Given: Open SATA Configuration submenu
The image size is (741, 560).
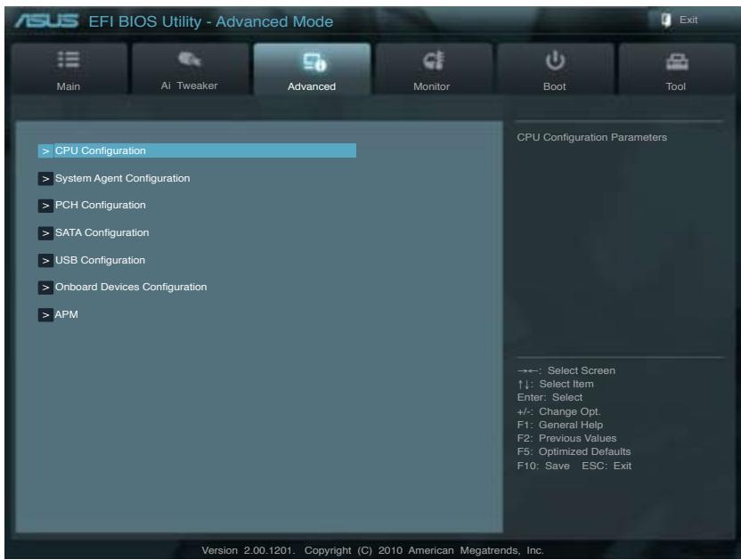Looking at the screenshot, I should point(102,232).
